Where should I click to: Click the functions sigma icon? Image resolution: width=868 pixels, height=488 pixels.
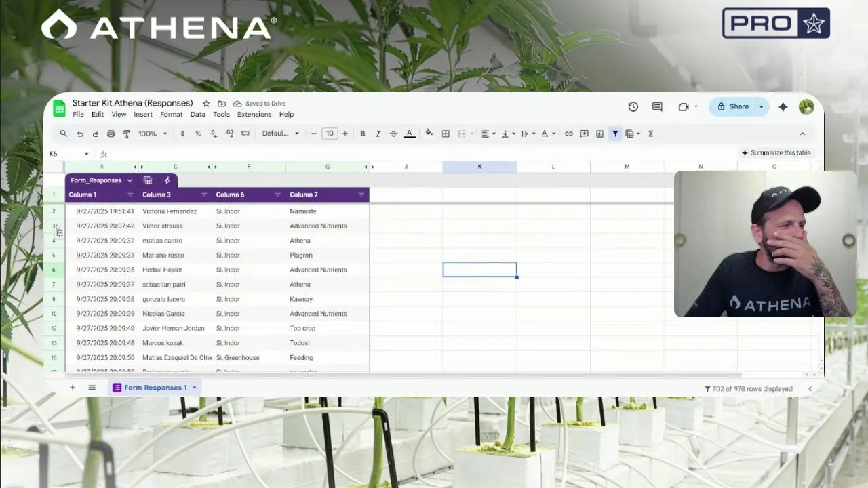pyautogui.click(x=650, y=134)
